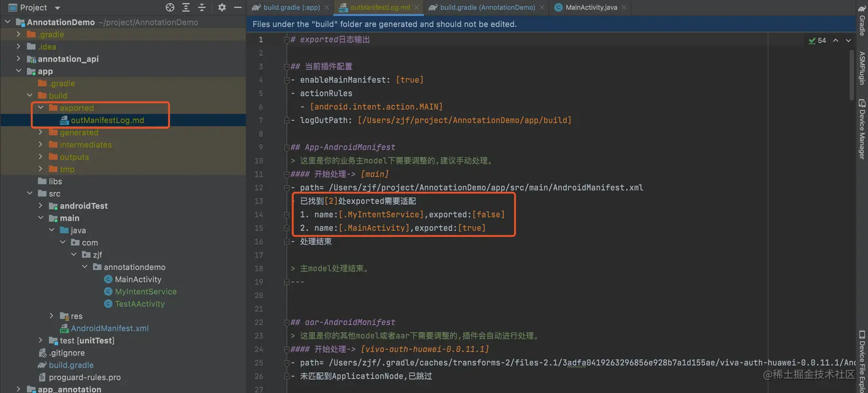The width and height of the screenshot is (868, 393).
Task: Open the Gradle panel on the right sidebar
Action: tap(863, 20)
